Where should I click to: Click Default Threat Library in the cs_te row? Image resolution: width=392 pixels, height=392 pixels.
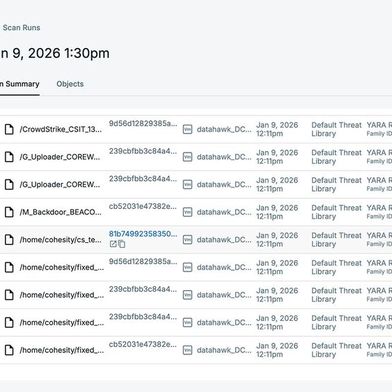coord(336,240)
